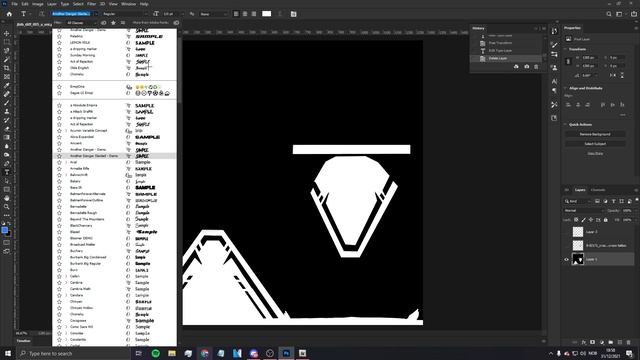Expand the Comic Sans MS family
This screenshot has width=640, height=360.
(66, 327)
